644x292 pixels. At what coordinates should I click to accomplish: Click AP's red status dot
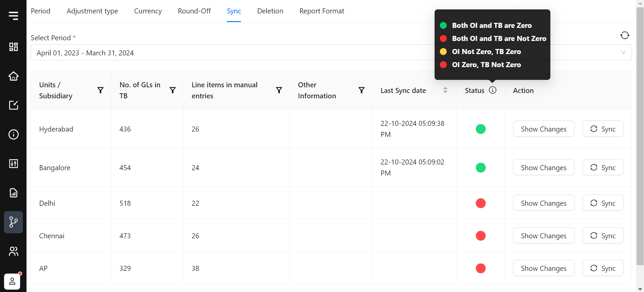click(x=481, y=268)
